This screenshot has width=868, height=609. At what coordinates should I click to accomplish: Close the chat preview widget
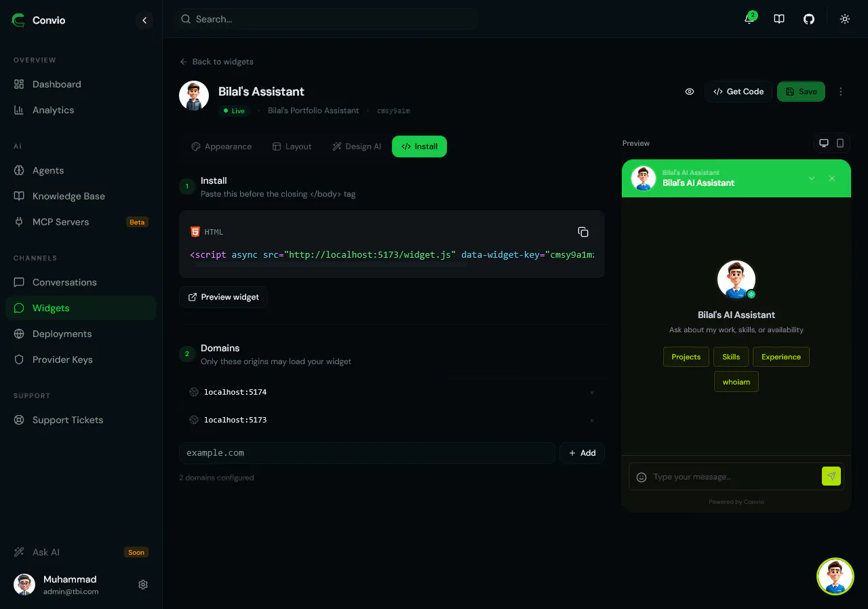(832, 178)
